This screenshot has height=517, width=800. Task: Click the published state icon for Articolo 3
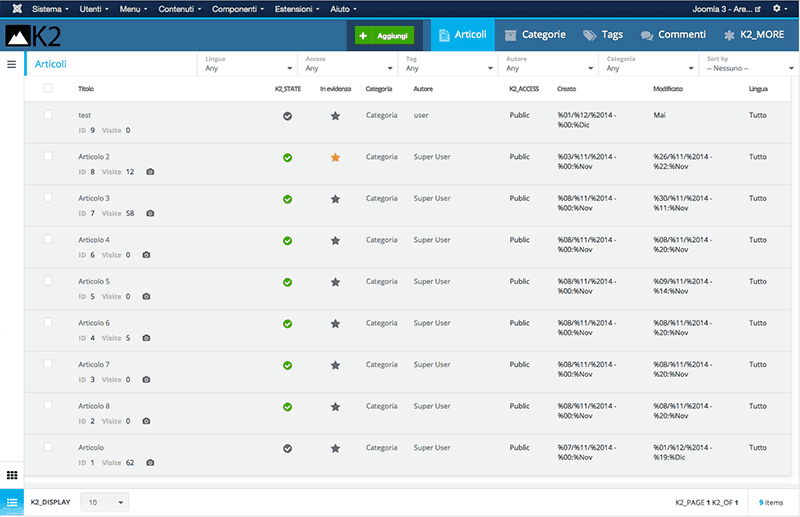[x=287, y=199]
